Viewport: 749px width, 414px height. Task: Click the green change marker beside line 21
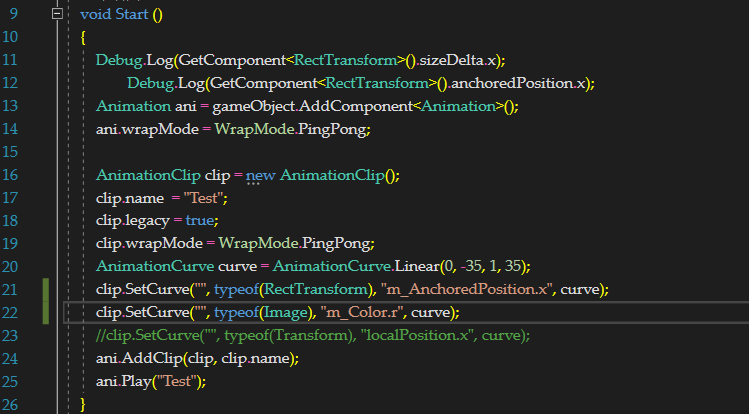[46, 290]
